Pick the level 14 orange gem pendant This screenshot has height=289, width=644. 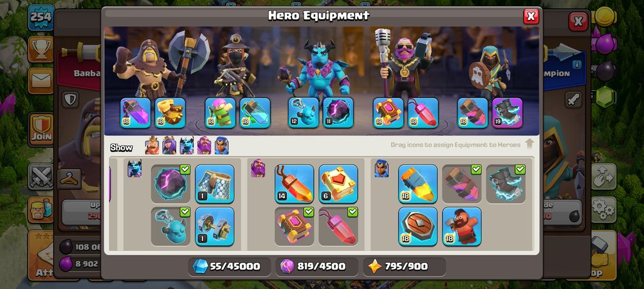click(294, 184)
